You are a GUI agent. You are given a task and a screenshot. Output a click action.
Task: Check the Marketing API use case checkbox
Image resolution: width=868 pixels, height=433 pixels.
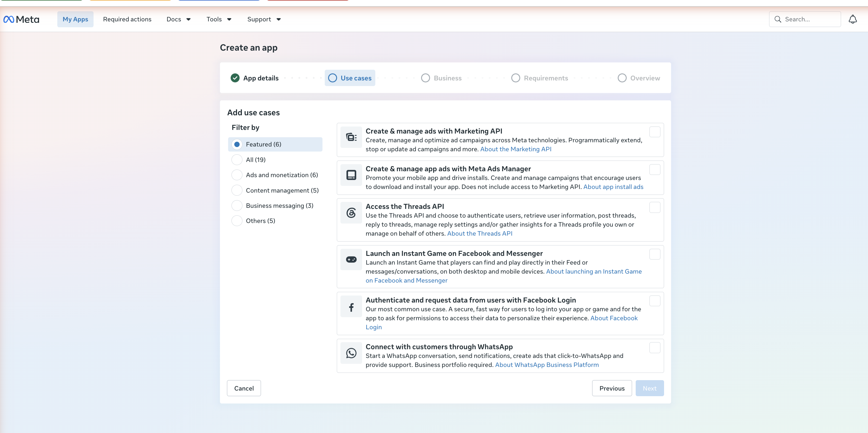point(654,132)
